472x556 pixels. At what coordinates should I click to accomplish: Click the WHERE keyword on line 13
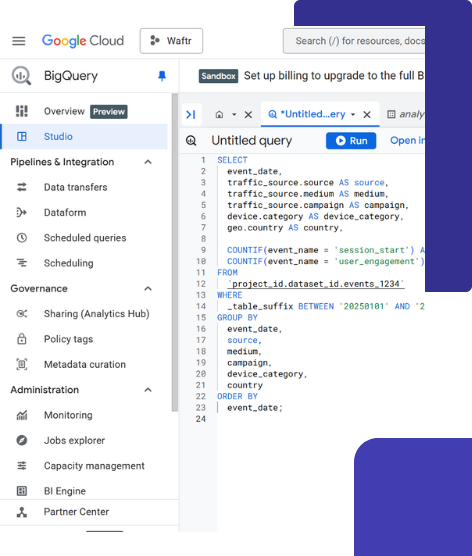230,295
